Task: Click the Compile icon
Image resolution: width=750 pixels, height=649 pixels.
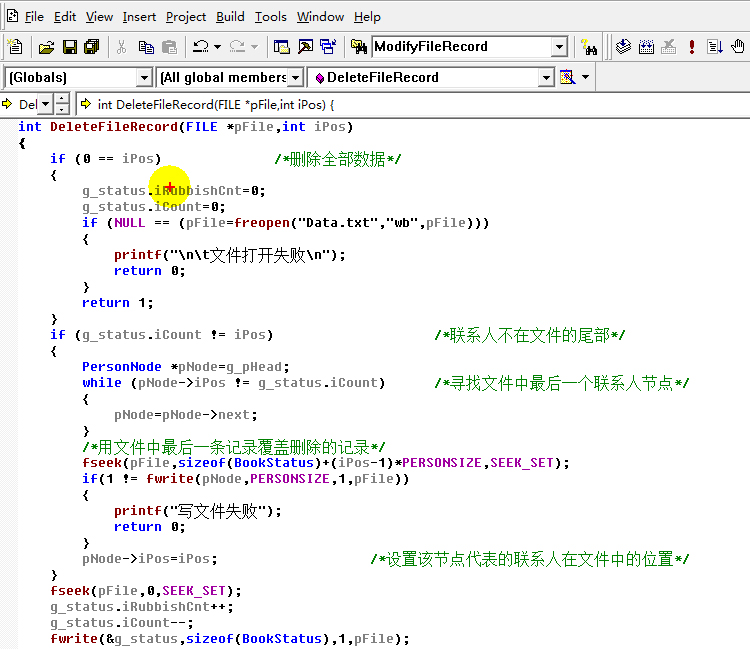Action: coord(623,46)
